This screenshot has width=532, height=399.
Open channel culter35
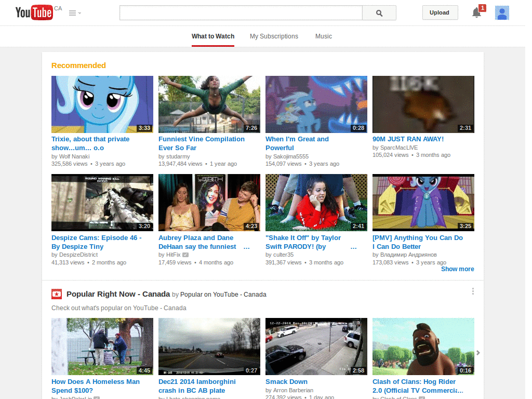click(283, 255)
